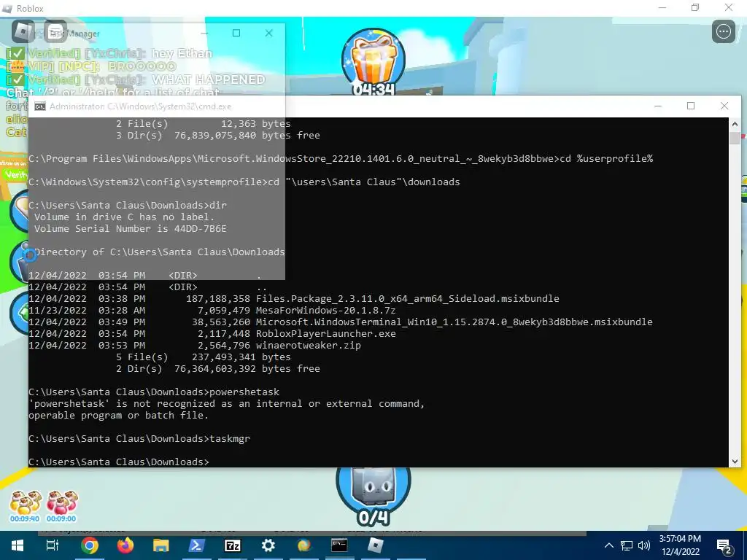Open the volume tray icon
Viewport: 747px width, 560px height.
click(644, 545)
